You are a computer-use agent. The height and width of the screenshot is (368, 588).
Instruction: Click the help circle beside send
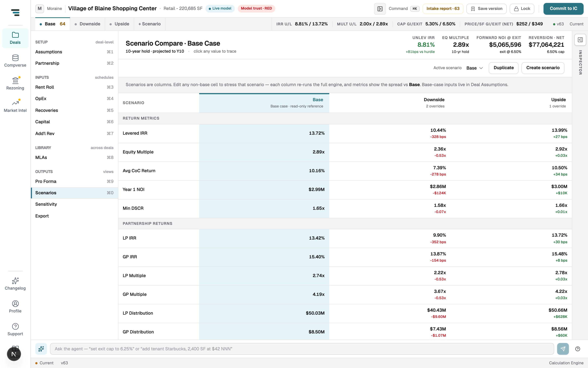point(578,349)
